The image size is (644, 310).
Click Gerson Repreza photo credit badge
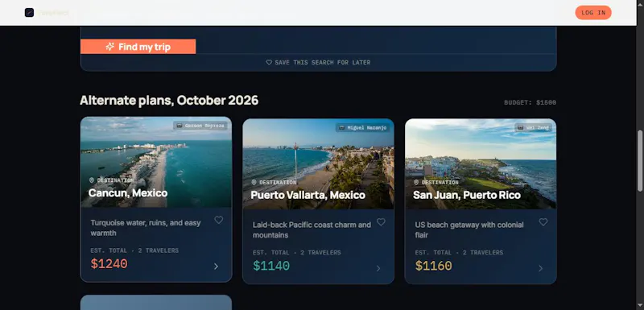[x=200, y=126]
